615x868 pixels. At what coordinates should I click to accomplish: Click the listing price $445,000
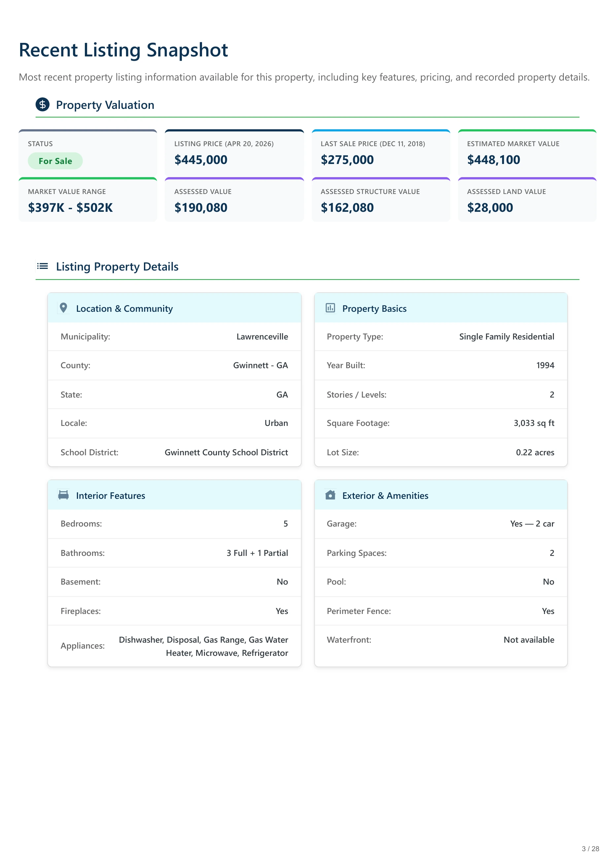pos(201,160)
